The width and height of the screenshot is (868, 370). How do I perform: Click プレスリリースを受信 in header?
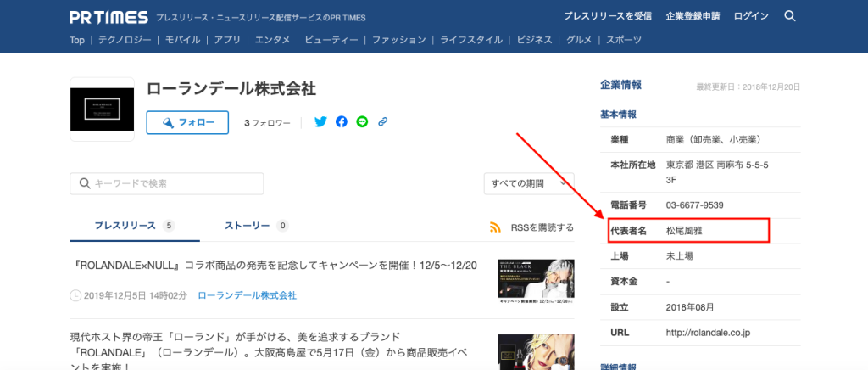[608, 16]
